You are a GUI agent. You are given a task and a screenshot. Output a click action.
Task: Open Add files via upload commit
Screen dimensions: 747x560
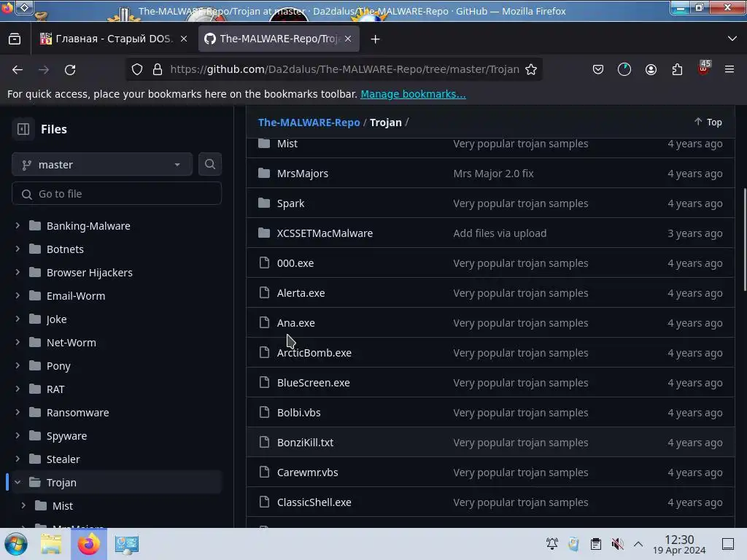pos(500,233)
